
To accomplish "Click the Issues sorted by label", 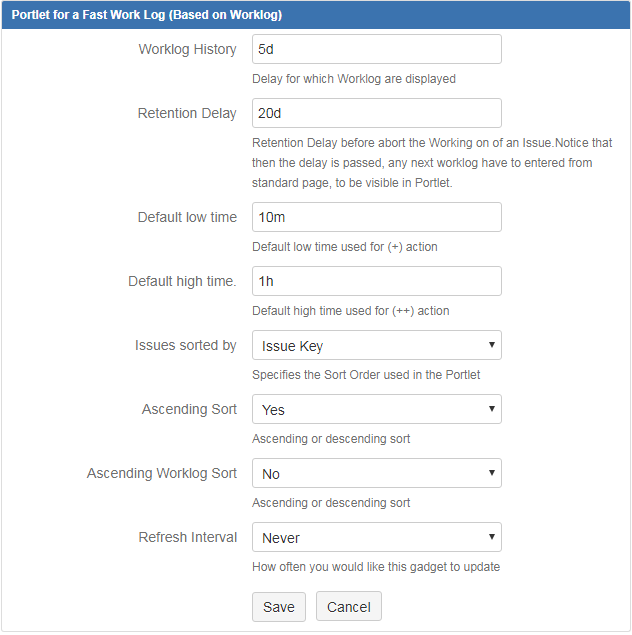I will pos(185,345).
